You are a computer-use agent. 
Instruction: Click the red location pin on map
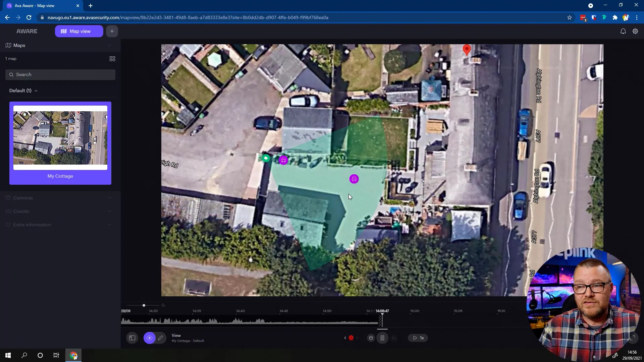click(467, 50)
